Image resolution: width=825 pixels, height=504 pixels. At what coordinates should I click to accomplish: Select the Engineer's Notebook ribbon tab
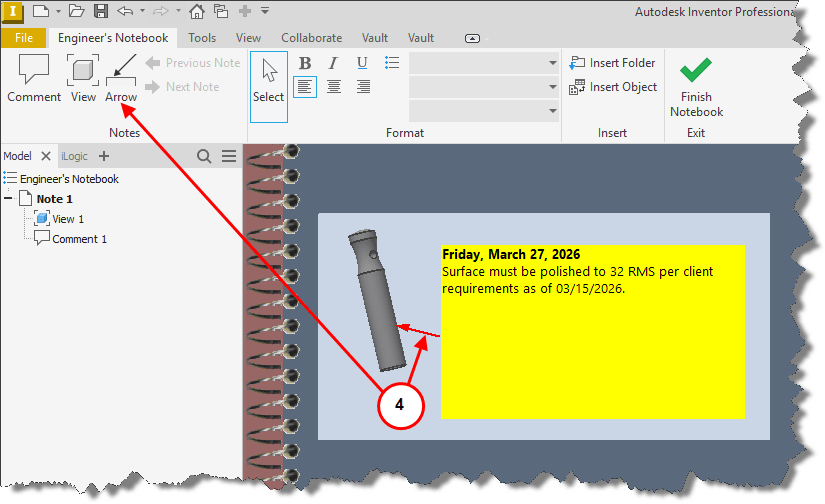coord(113,38)
